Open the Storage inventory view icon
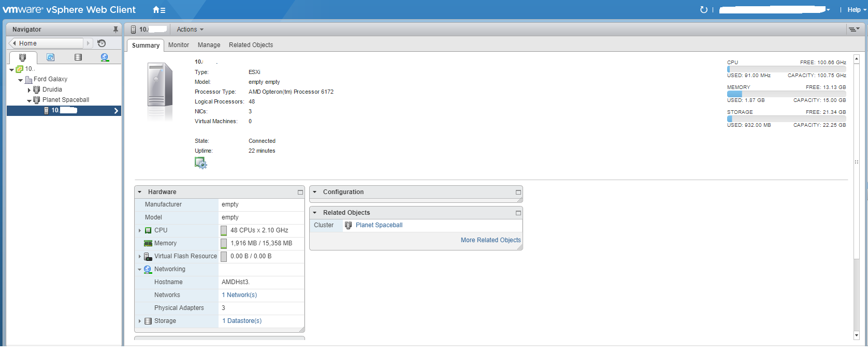This screenshot has width=868, height=354. (78, 57)
